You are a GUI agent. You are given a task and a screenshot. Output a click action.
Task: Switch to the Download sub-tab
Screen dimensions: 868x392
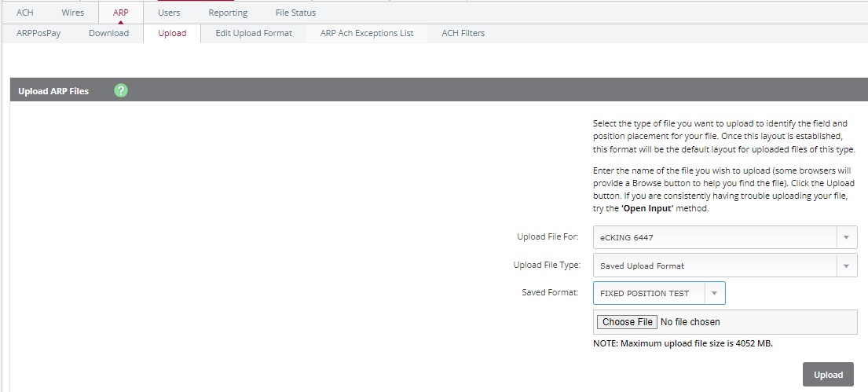[x=108, y=33]
